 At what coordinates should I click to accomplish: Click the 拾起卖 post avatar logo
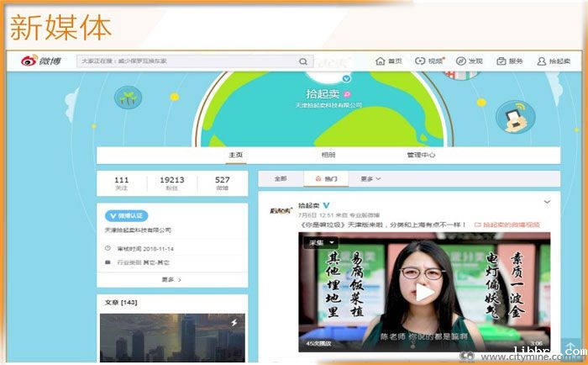pos(280,209)
